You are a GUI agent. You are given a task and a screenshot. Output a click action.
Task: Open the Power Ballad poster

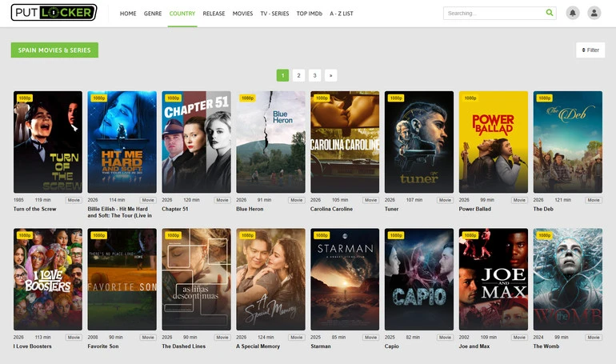point(494,142)
